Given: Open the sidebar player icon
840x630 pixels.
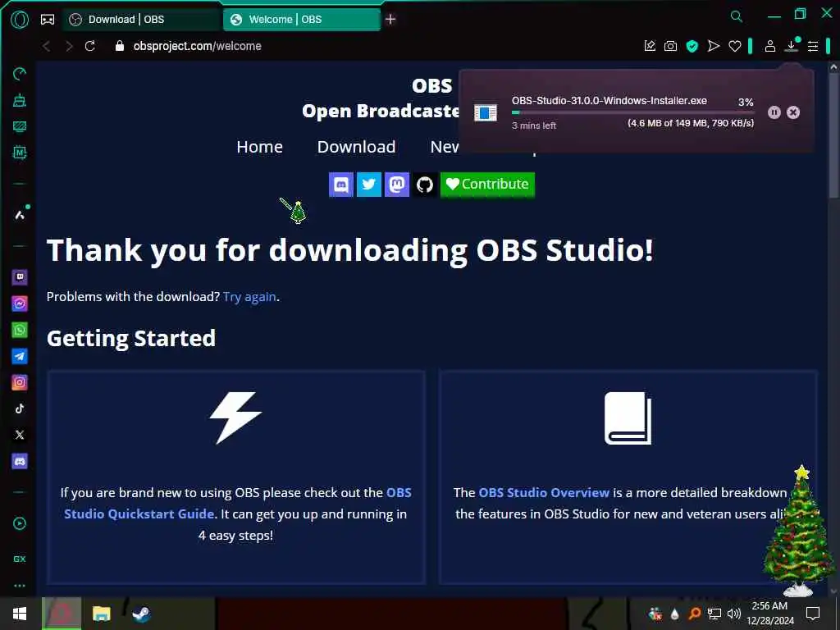Looking at the screenshot, I should point(20,523).
